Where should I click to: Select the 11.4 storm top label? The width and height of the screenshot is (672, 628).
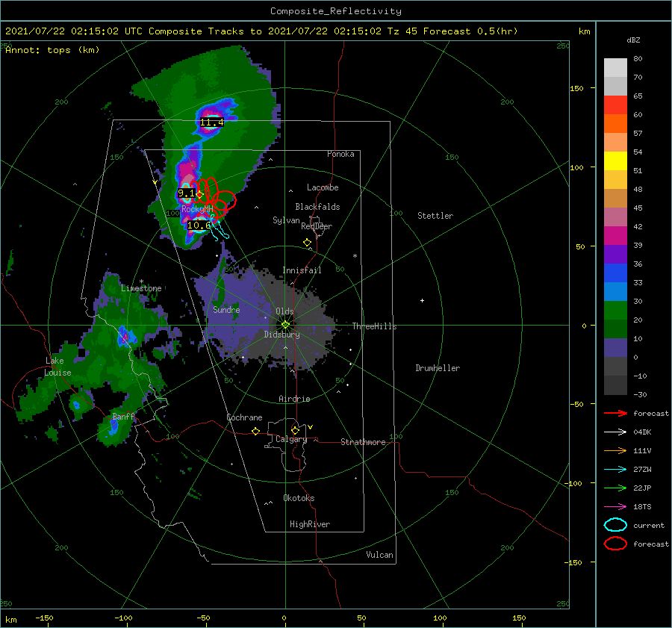click(x=212, y=122)
